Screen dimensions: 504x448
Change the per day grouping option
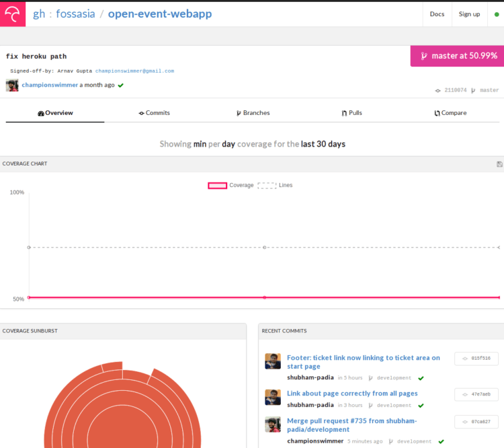pos(228,144)
